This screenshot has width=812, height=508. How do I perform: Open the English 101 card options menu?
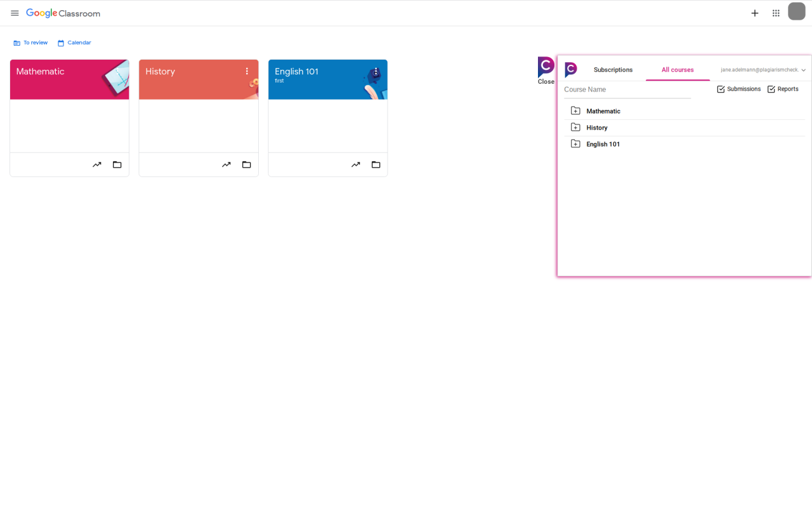(x=376, y=71)
